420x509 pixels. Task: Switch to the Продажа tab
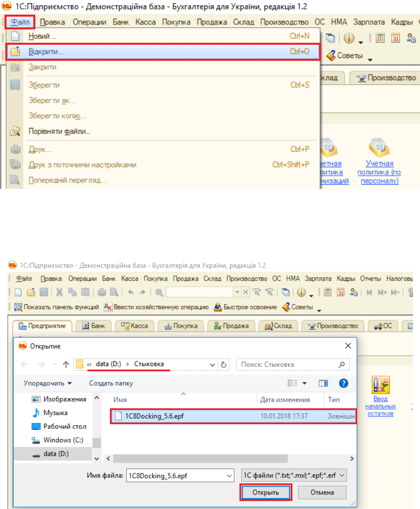pos(231,326)
